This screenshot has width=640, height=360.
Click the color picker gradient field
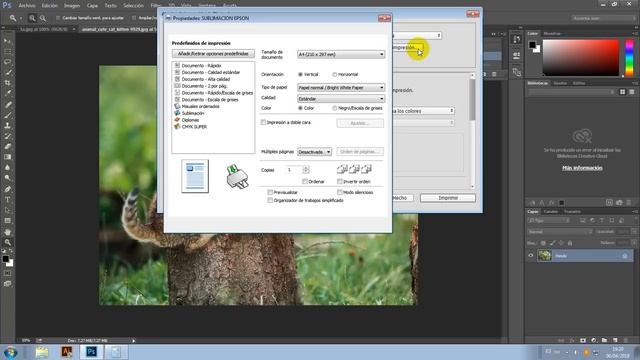[x=581, y=58]
